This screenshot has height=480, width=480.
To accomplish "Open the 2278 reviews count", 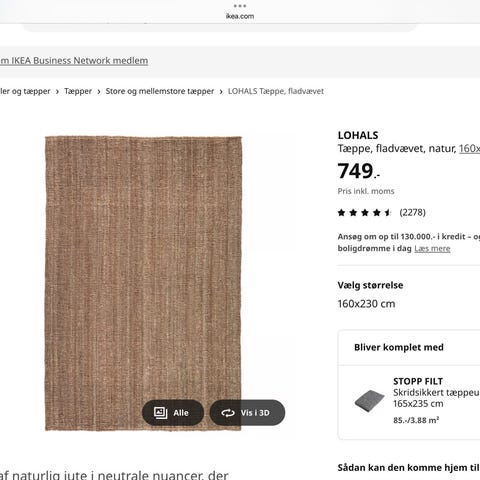I will tap(413, 212).
